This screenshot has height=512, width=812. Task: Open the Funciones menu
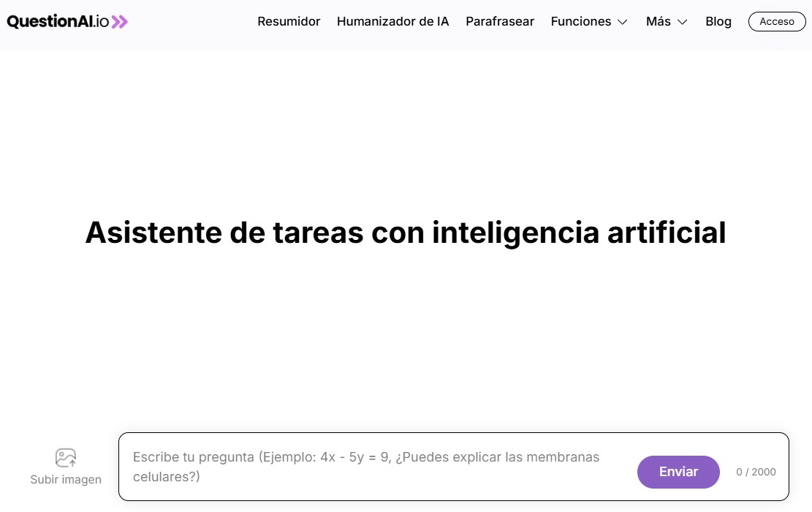(581, 21)
